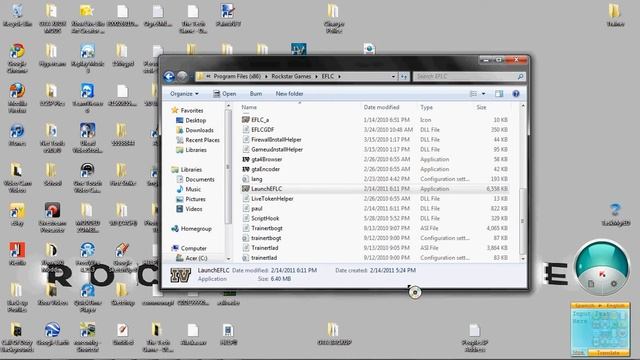Image resolution: width=640 pixels, height=360 pixels.
Task: Toggle the preview pane icon
Action: [499, 94]
